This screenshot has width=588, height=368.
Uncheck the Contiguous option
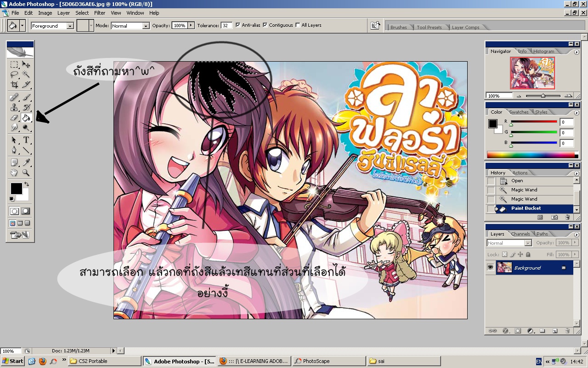click(x=265, y=25)
